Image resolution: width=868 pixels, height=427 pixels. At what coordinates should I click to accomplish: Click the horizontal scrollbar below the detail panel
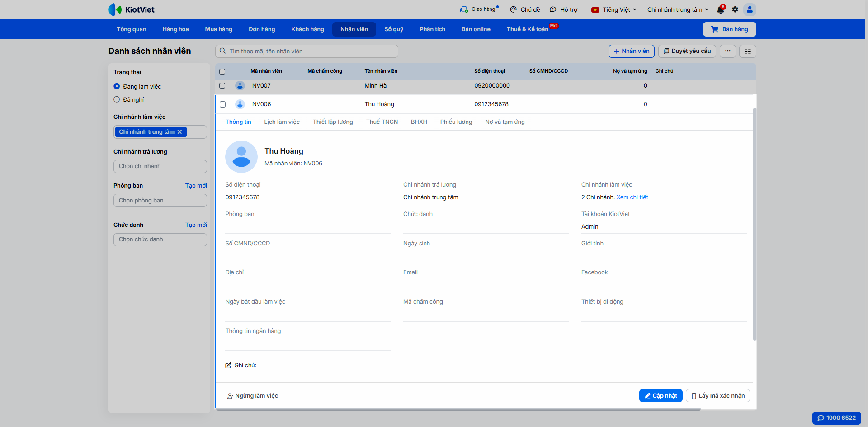coord(458,409)
